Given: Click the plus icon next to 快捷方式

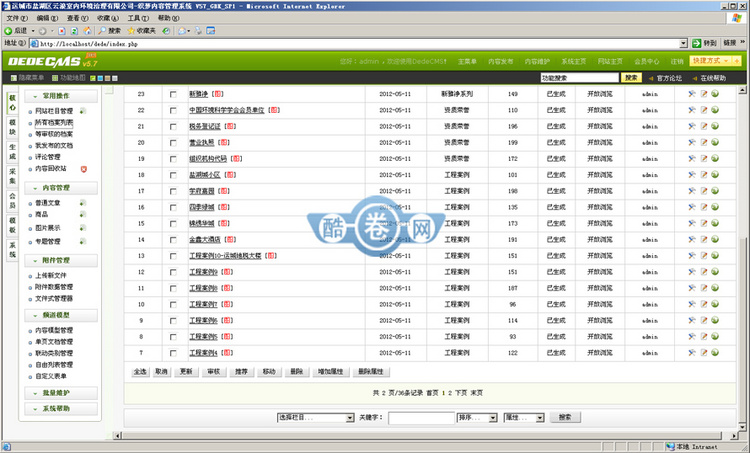Looking at the screenshot, I should click(736, 61).
